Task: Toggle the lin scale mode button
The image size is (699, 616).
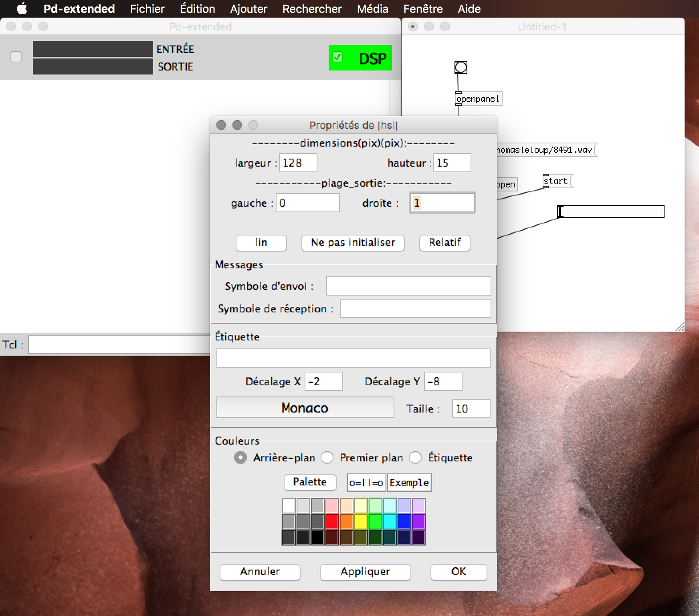Action: click(261, 243)
